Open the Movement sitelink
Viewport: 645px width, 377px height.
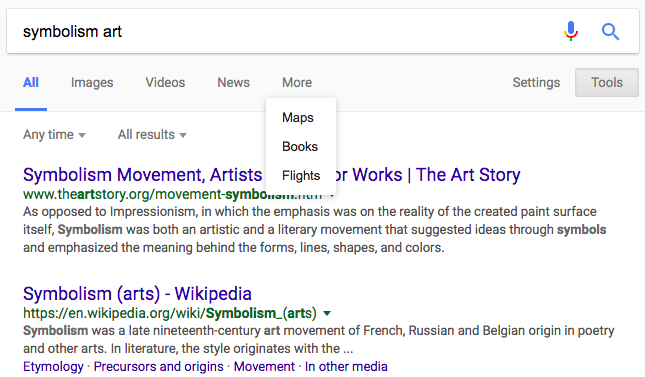(264, 366)
